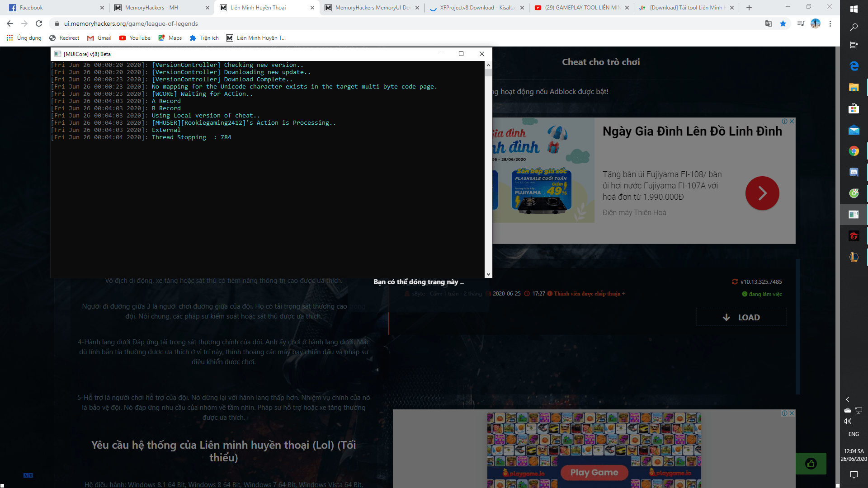Click the version v10.13.325.7485 text

point(761,282)
